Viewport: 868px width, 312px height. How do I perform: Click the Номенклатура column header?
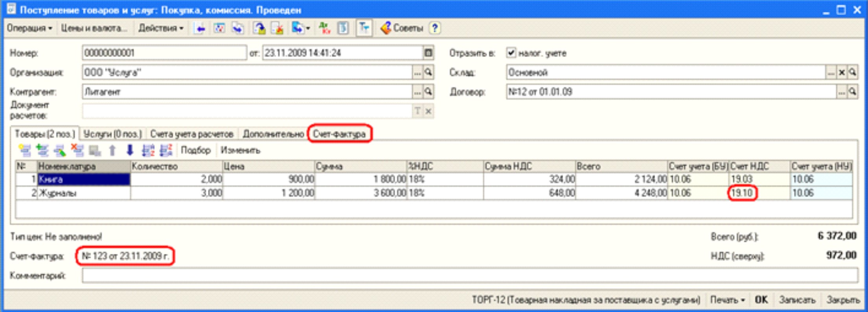[x=84, y=167]
